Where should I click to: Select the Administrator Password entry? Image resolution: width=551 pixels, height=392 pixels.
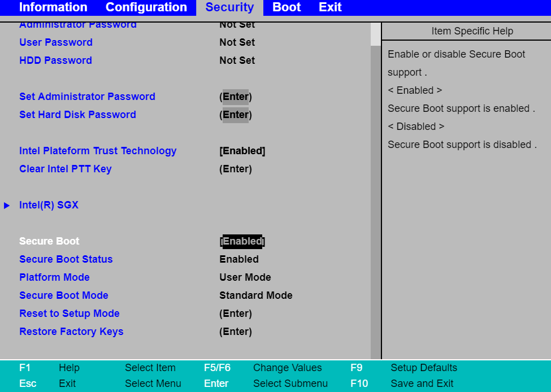click(x=78, y=24)
